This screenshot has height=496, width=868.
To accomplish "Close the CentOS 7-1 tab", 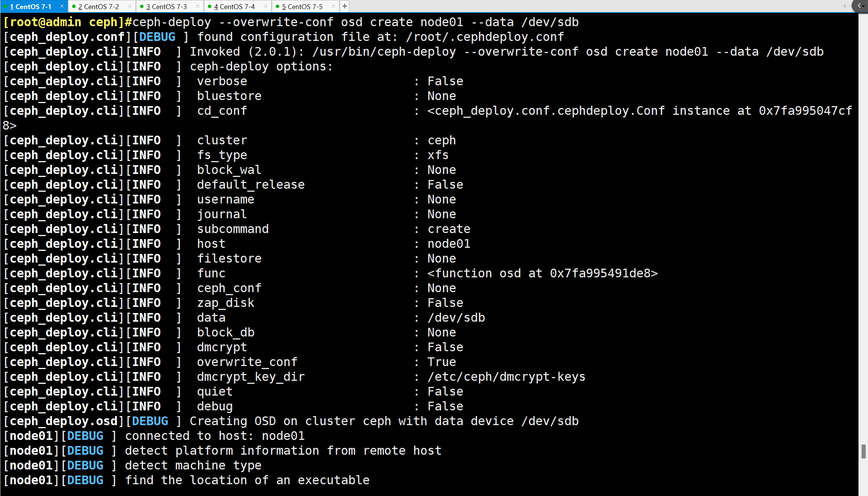I will [x=62, y=6].
